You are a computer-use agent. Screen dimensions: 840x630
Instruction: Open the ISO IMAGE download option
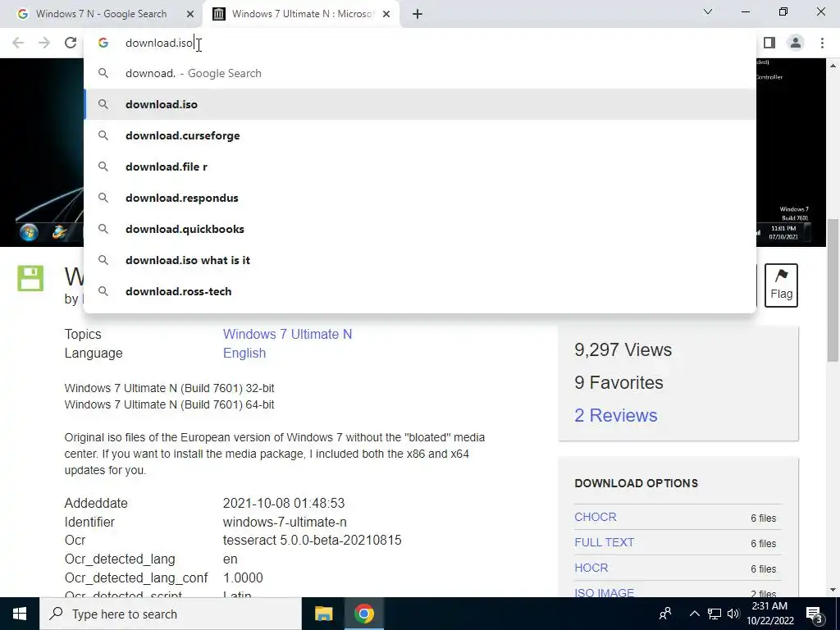pyautogui.click(x=604, y=592)
